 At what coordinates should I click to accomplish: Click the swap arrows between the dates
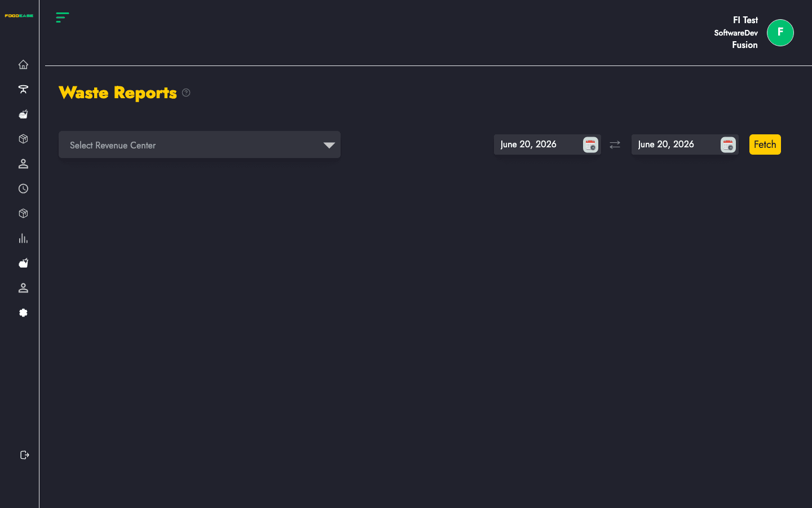pyautogui.click(x=615, y=145)
